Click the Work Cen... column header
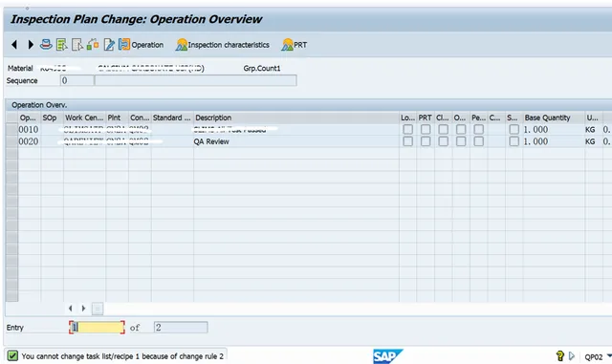 [84, 118]
